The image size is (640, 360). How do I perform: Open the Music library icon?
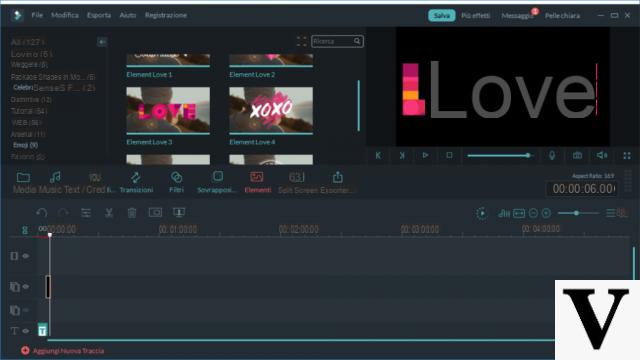tap(55, 177)
